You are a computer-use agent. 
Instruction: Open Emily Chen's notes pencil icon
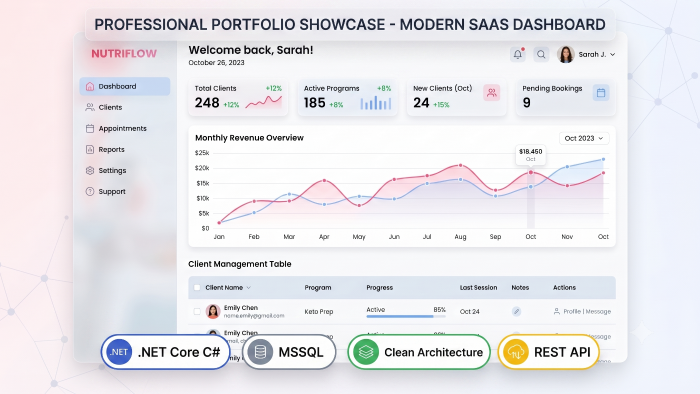click(517, 311)
